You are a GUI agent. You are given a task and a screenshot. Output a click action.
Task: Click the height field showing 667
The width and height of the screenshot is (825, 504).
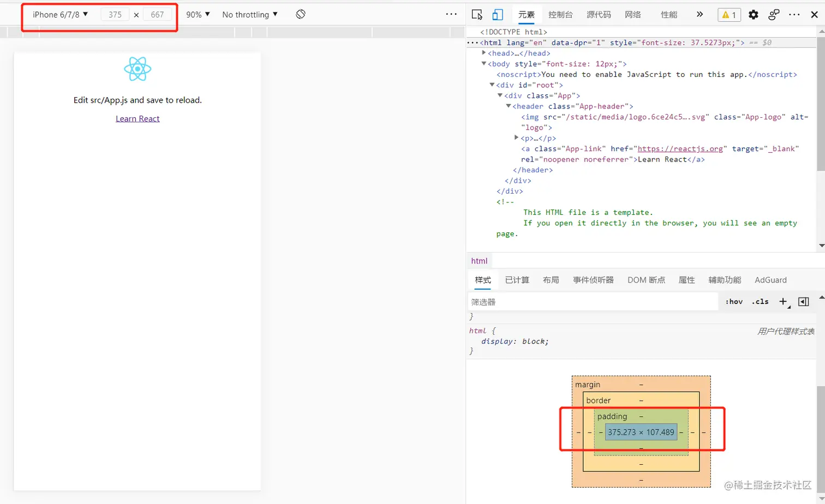point(157,15)
